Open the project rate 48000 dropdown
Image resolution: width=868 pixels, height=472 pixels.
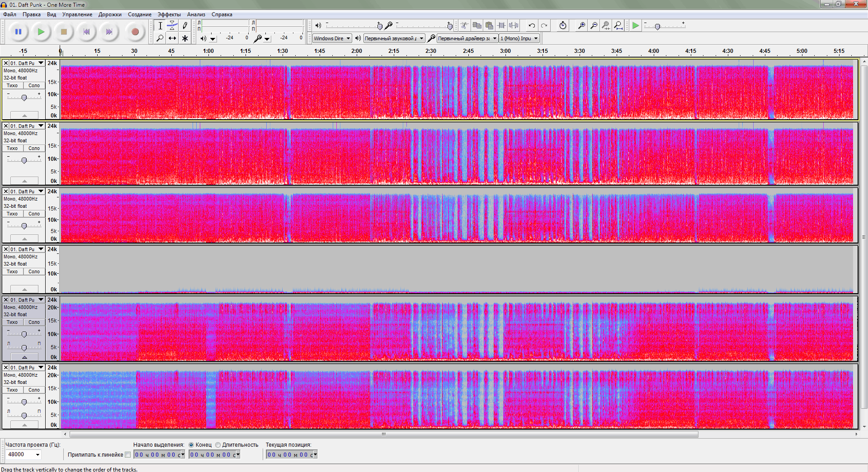24,454
